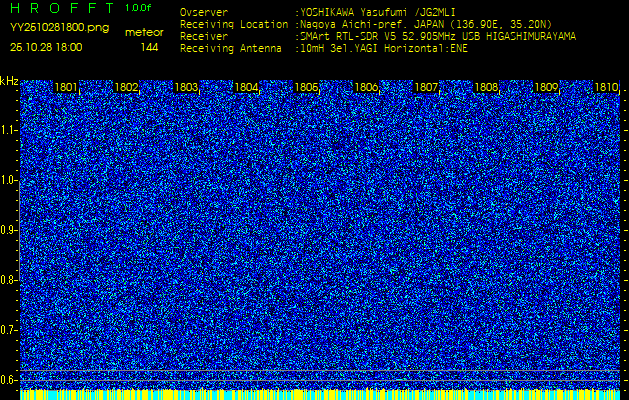Click the meteor count value 144
The image size is (629, 400).
point(149,47)
